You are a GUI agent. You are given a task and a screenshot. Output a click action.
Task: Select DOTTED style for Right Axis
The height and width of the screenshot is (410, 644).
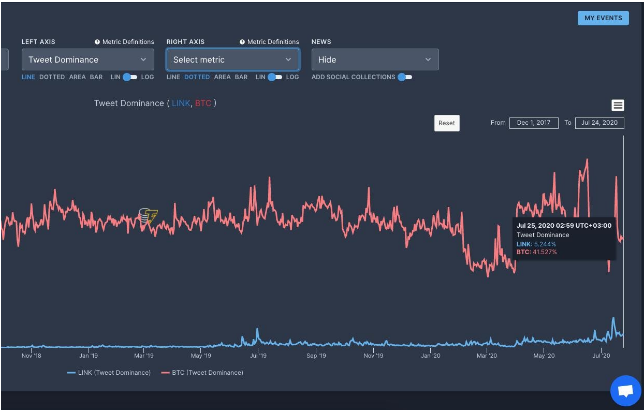pyautogui.click(x=197, y=77)
